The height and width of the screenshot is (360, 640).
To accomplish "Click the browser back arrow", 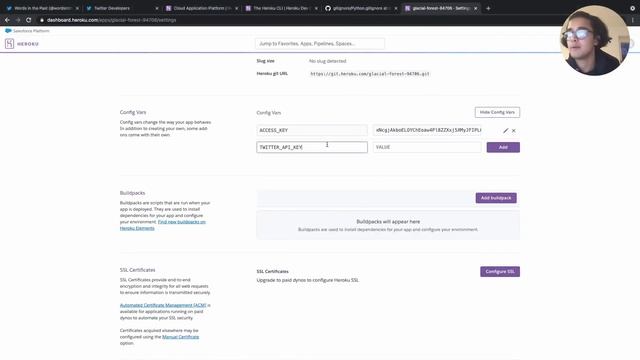I will pyautogui.click(x=7, y=20).
